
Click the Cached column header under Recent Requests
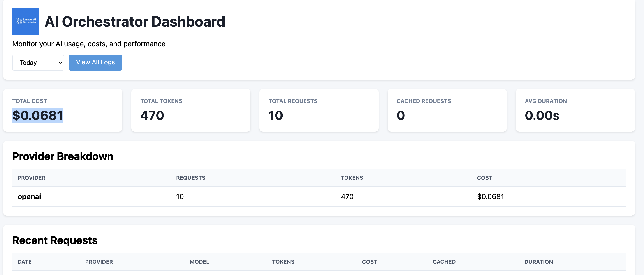(444, 262)
